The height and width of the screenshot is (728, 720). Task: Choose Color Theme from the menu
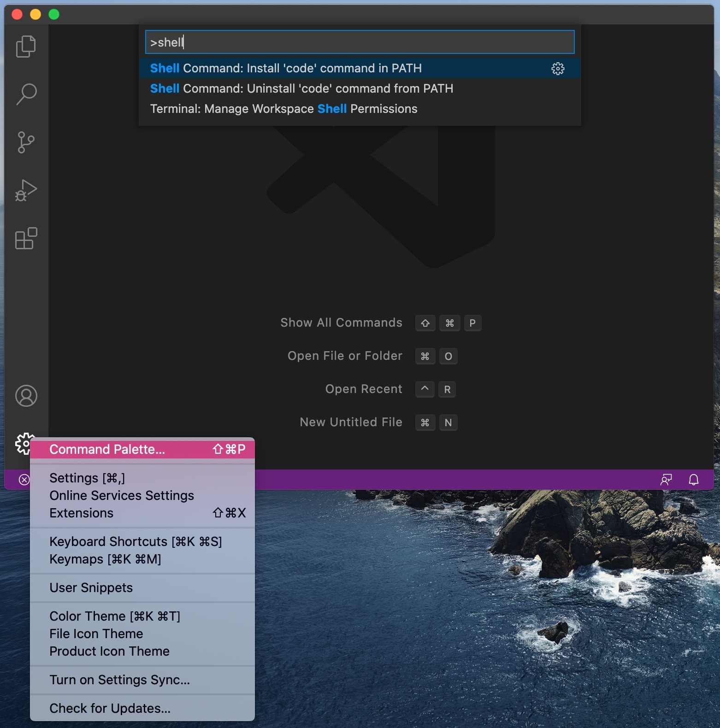(142, 616)
